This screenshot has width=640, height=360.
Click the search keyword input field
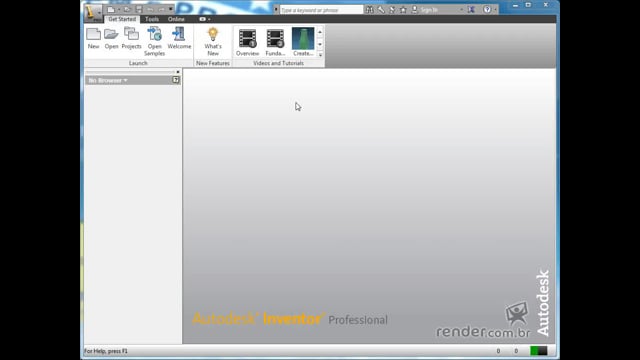click(321, 10)
